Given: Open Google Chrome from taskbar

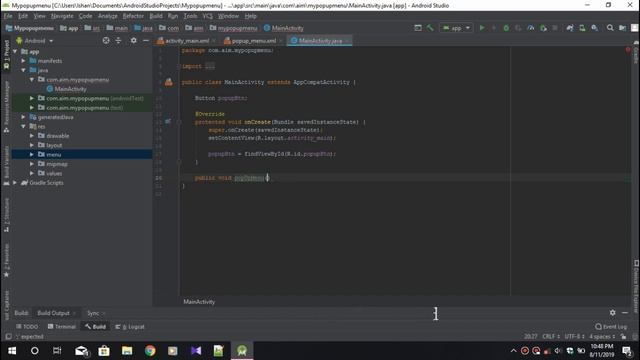Looking at the screenshot, I should click(150, 351).
